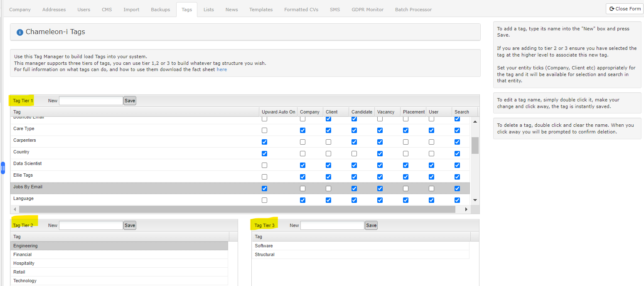Select the Lists tab
This screenshot has width=644, height=286.
[x=209, y=10]
